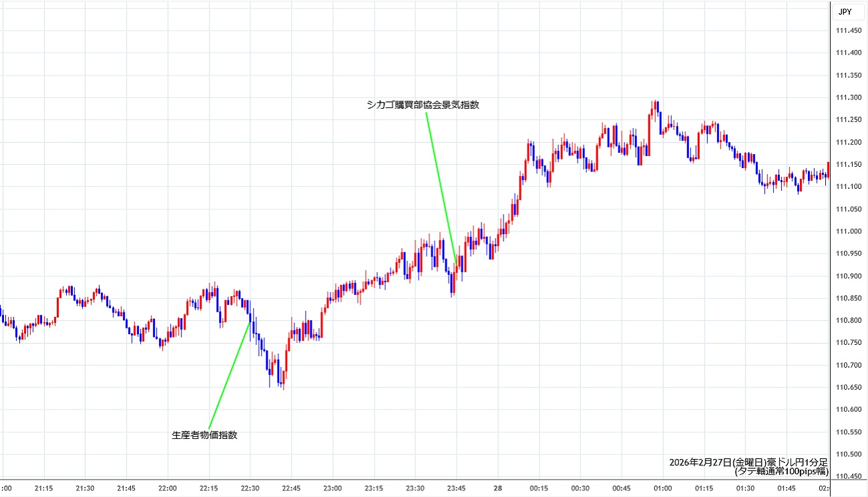Screen dimensions: 868x497
Task: Click green line below シカゴ購買部協会景気指数 label
Action: pos(441,188)
